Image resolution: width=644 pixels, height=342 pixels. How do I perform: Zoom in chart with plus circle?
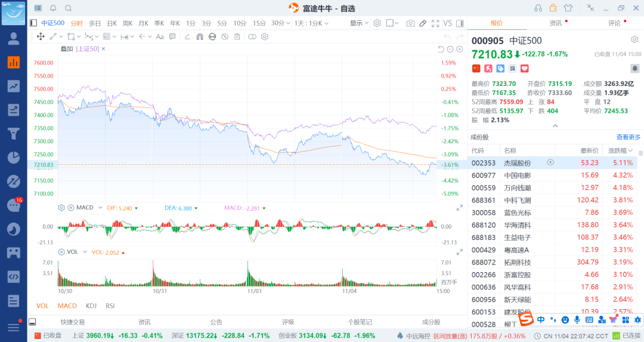[x=460, y=50]
